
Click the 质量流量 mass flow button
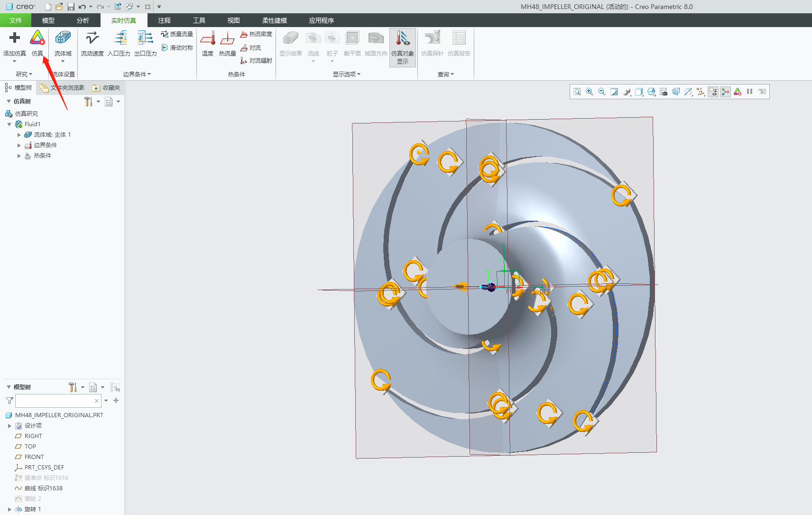pos(177,34)
